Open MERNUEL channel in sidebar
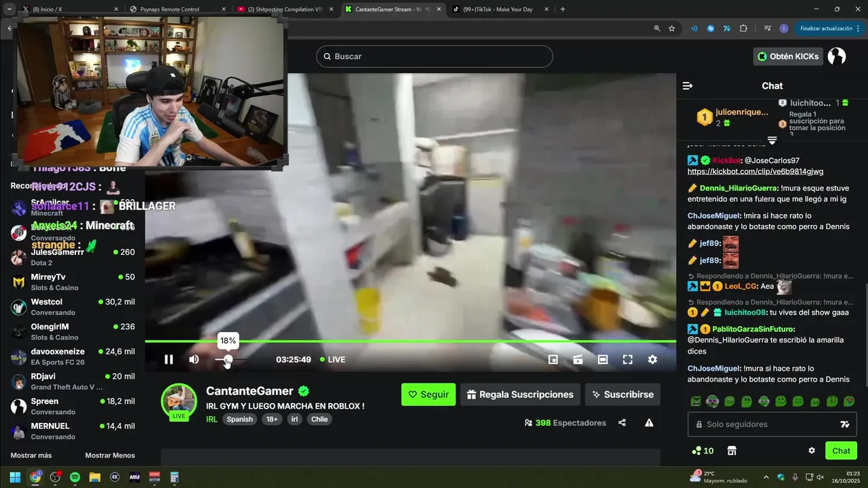The width and height of the screenshot is (868, 488). [73, 431]
